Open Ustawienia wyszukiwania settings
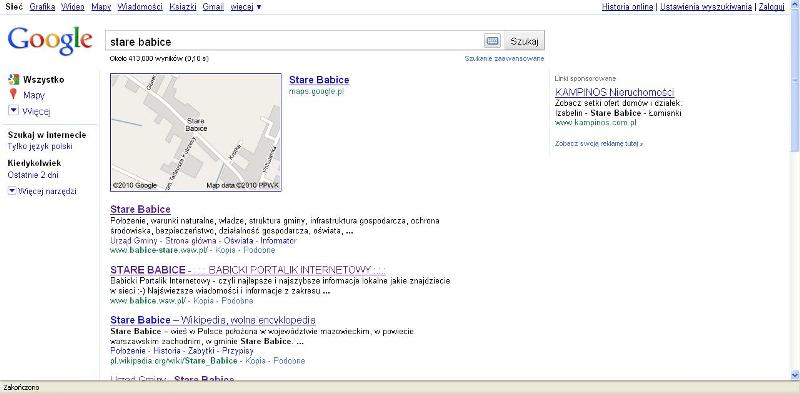 [706, 7]
